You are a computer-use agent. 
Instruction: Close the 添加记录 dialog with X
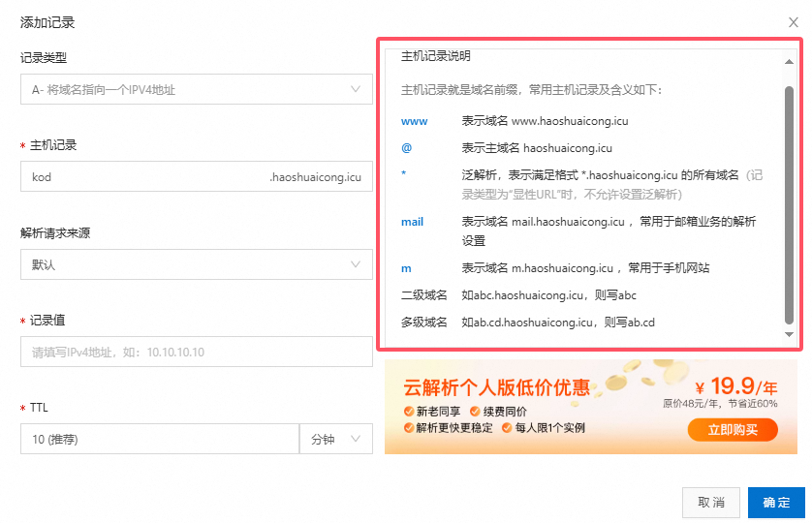[x=794, y=21]
